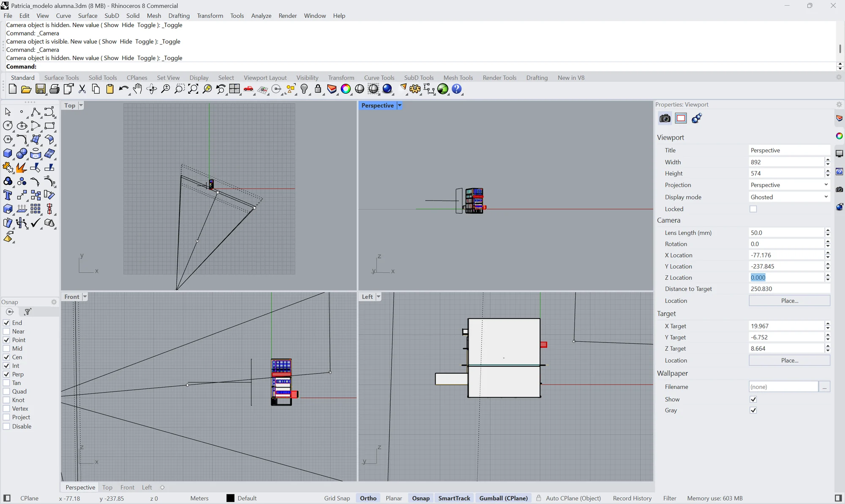This screenshot has width=845, height=504.
Task: Open the Projection dropdown
Action: (x=789, y=185)
